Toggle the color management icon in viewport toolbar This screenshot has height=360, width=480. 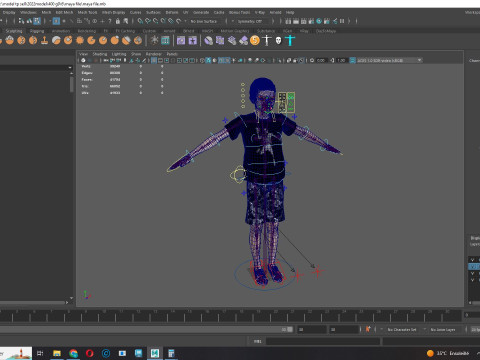pos(352,60)
